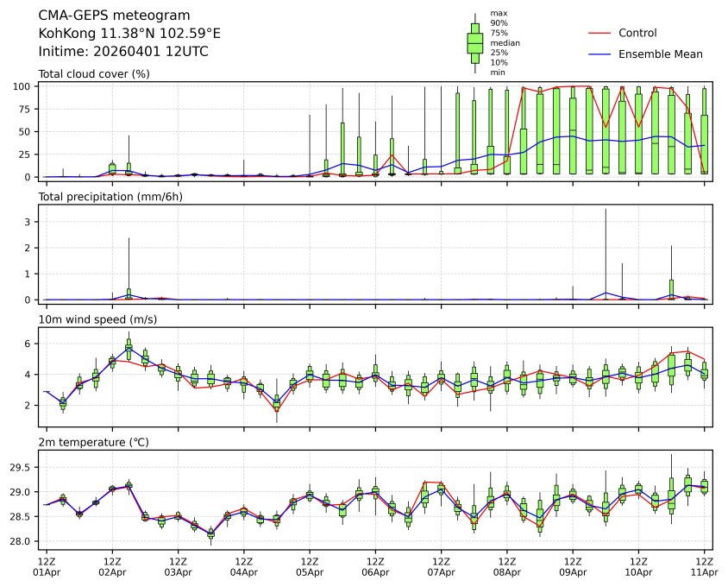The width and height of the screenshot is (728, 587).
Task: Click the 10m wind speed (m/s) panel title
Action: [x=100, y=320]
